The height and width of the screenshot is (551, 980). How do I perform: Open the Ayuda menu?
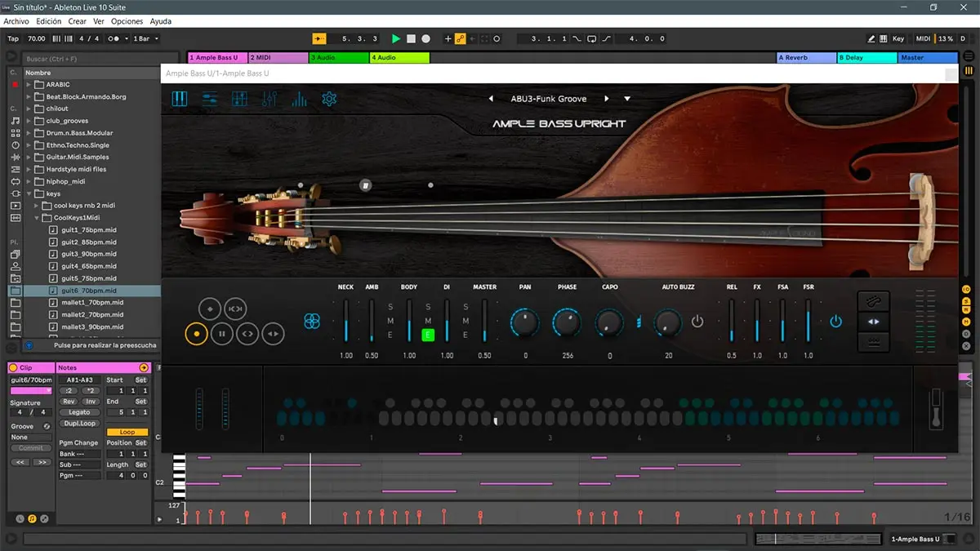[161, 21]
